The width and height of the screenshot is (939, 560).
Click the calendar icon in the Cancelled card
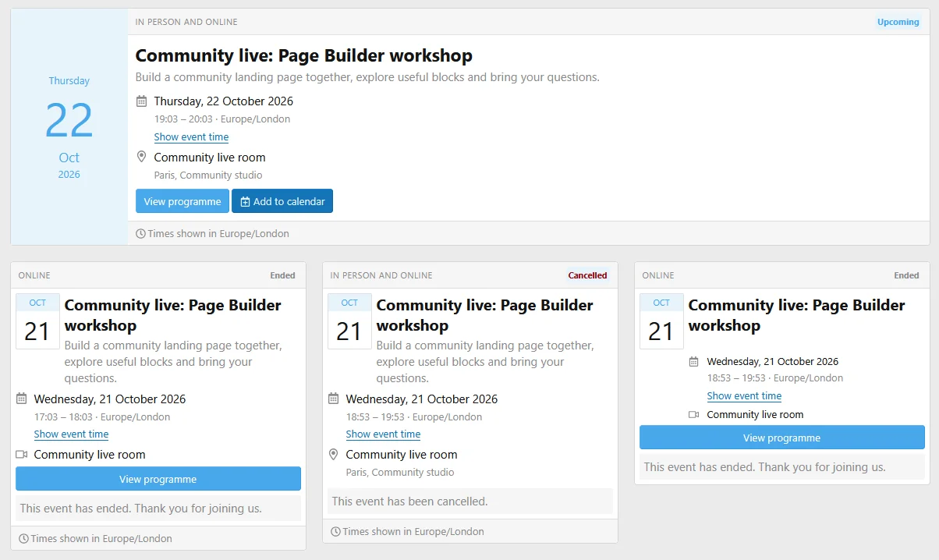333,399
